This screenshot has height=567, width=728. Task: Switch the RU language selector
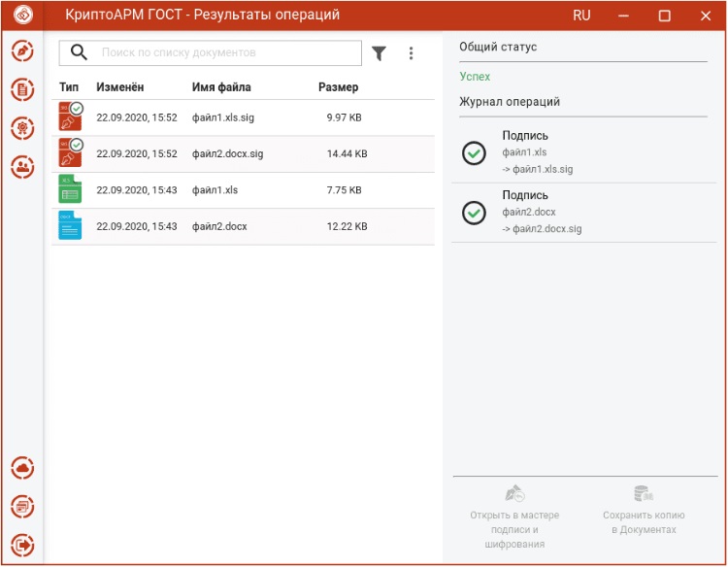(x=581, y=16)
